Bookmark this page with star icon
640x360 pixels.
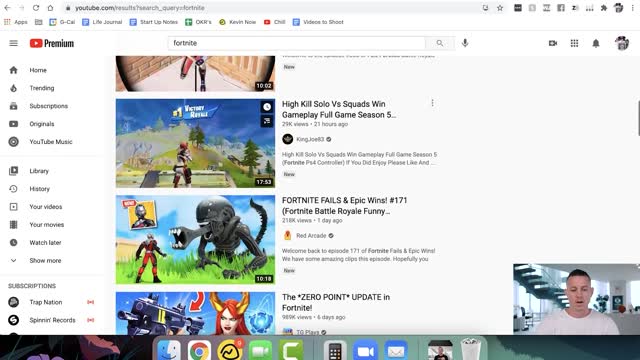click(500, 8)
